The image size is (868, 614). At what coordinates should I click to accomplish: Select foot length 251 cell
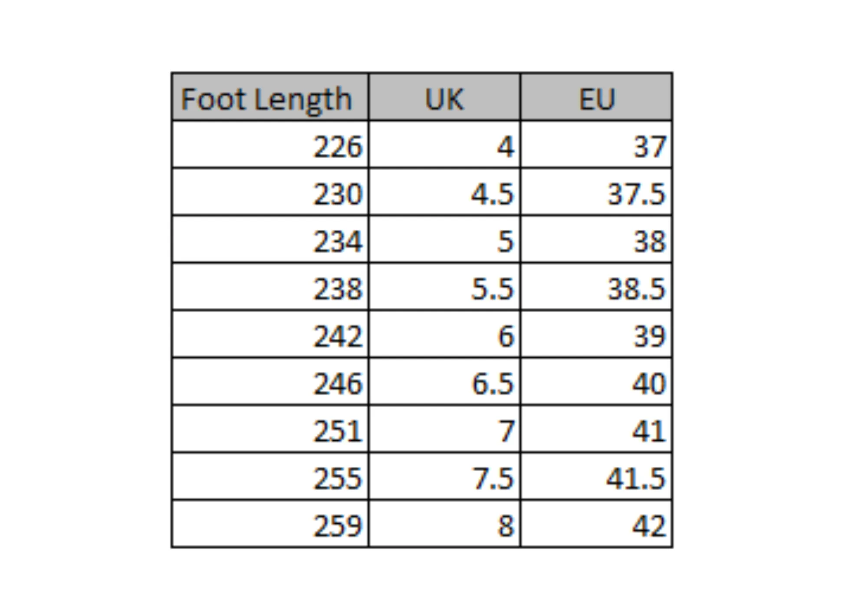[270, 429]
